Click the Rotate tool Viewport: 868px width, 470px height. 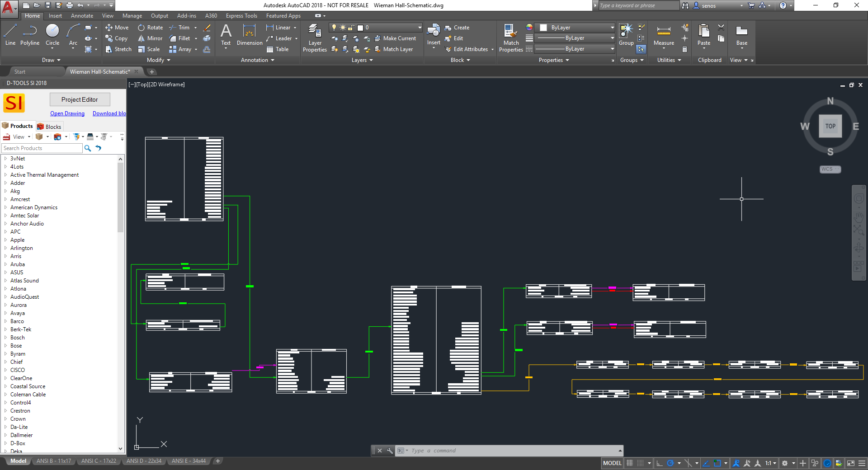pyautogui.click(x=151, y=28)
